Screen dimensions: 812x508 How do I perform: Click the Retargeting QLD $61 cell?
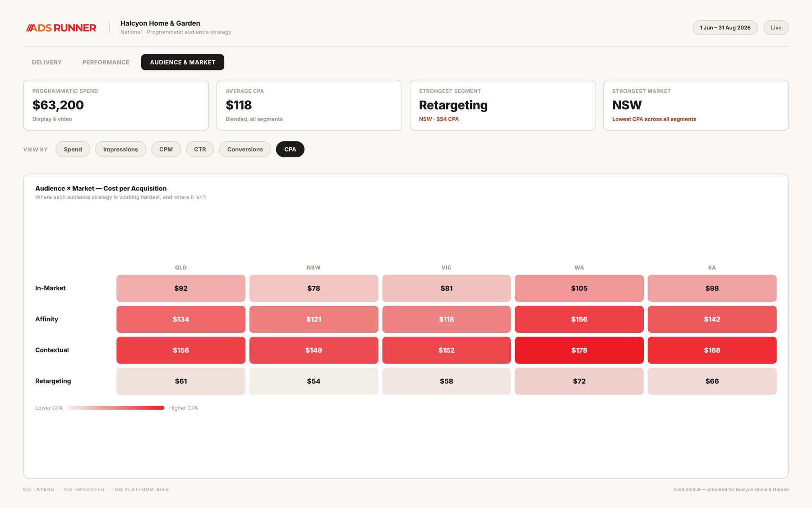click(x=181, y=381)
